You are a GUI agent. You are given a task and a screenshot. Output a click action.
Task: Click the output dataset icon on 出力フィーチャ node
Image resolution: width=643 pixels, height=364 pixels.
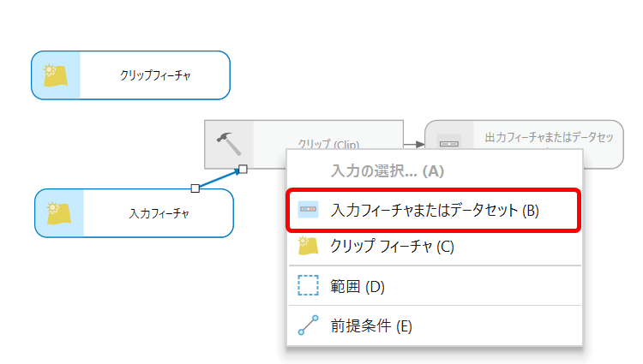pos(449,142)
